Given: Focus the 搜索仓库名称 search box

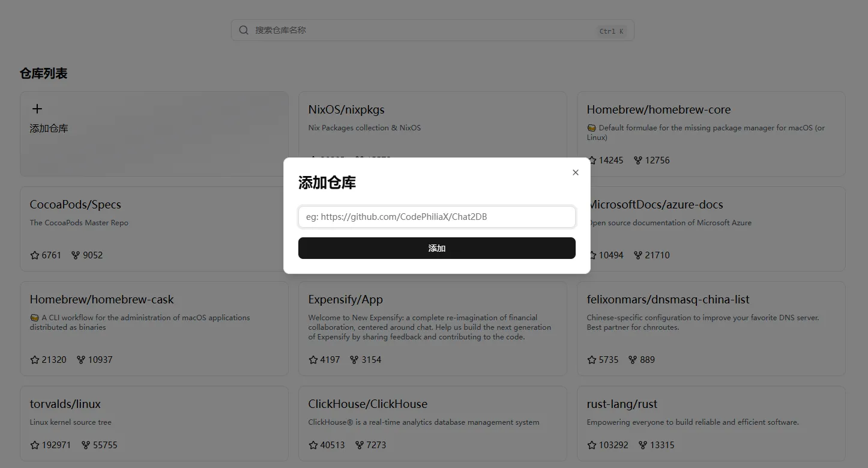Looking at the screenshot, I should coord(420,30).
